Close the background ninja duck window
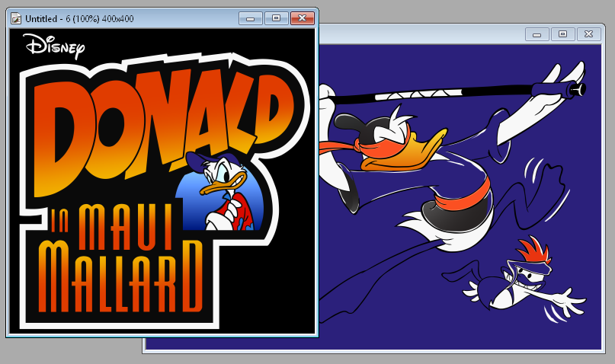This screenshot has height=364, width=615. (589, 34)
